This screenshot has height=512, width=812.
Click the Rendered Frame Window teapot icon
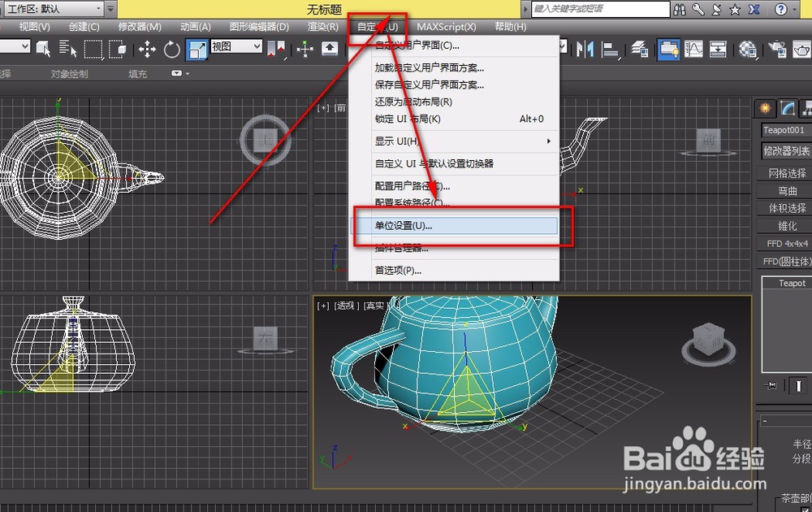click(802, 50)
